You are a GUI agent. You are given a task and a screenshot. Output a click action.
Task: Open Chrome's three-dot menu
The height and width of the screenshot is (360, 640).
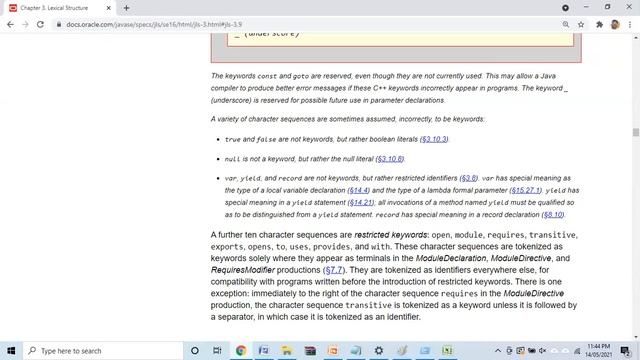coord(630,24)
